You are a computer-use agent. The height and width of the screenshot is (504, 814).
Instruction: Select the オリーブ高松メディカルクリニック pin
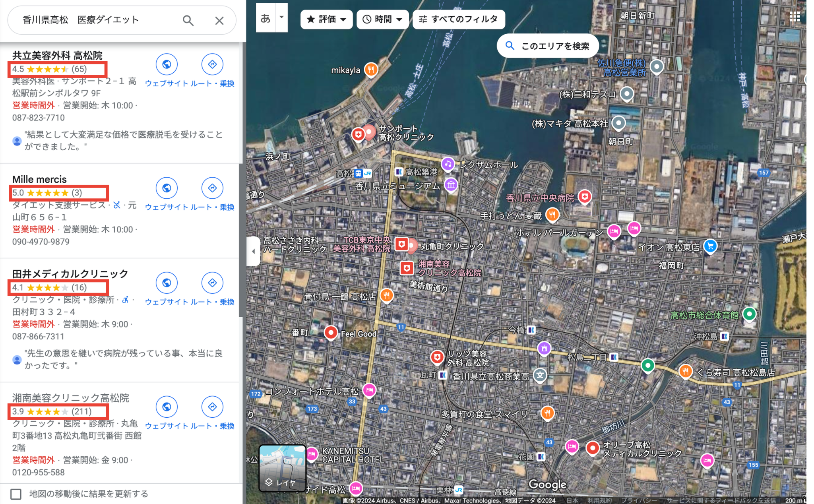[593, 448]
